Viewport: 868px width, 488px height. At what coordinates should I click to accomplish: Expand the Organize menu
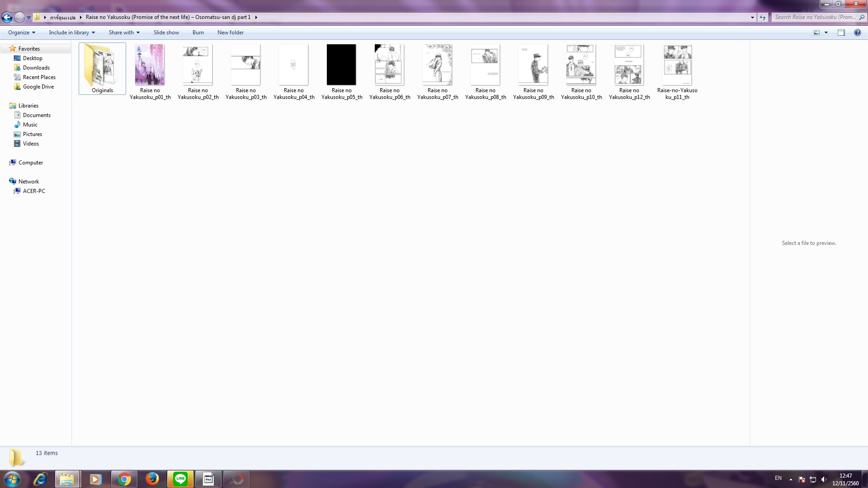(x=21, y=33)
